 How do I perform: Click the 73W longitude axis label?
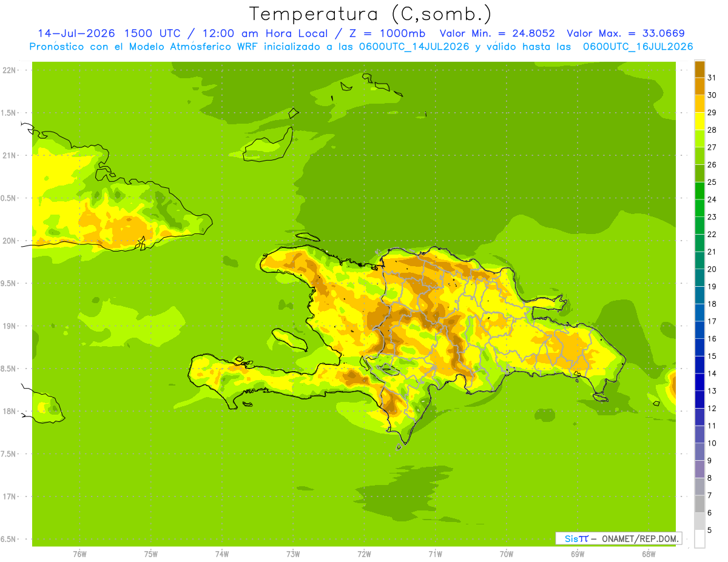293,554
